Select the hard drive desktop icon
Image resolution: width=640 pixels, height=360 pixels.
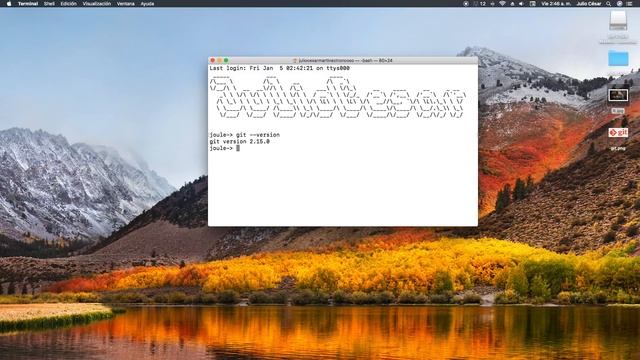pyautogui.click(x=618, y=20)
